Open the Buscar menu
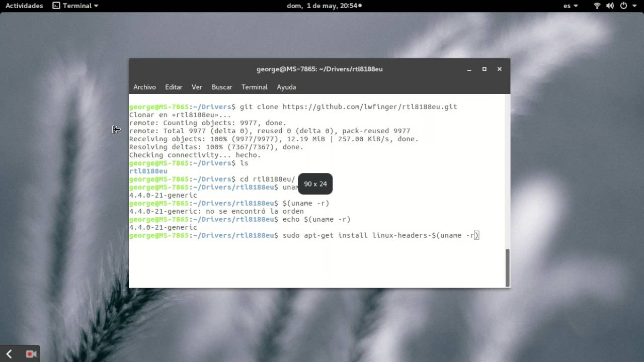This screenshot has width=644, height=362. [x=222, y=87]
